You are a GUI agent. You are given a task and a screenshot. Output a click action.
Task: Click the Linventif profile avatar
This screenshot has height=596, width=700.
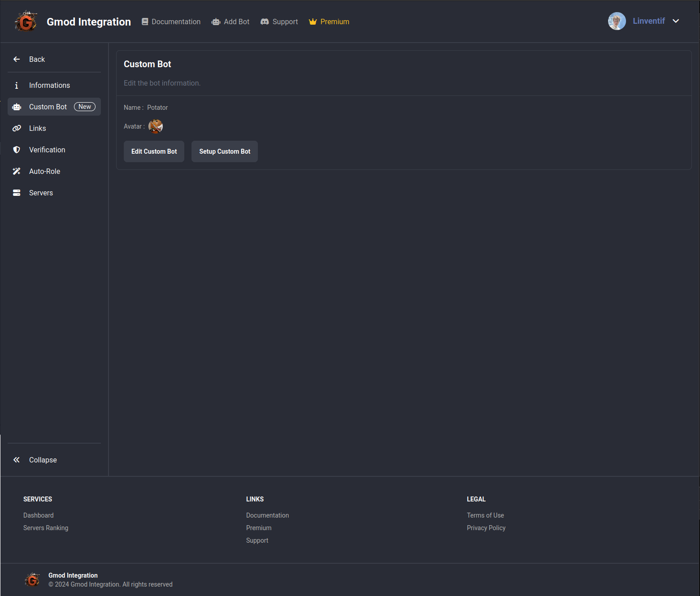pos(617,21)
